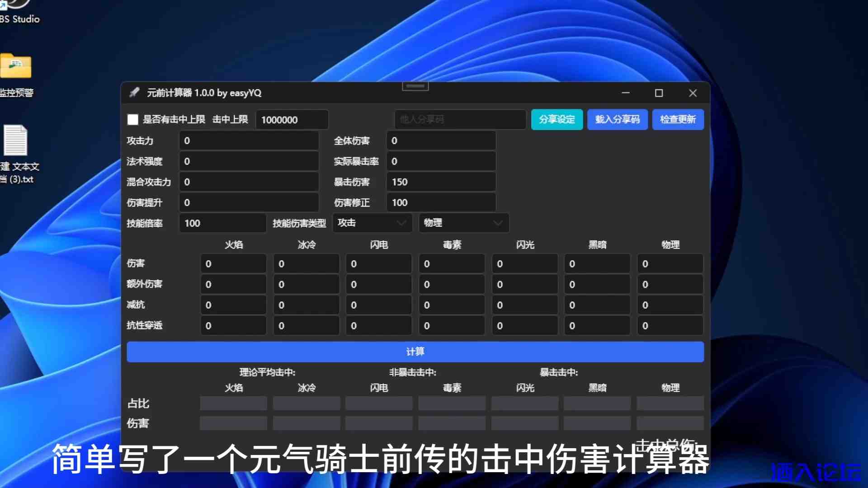This screenshot has height=488, width=868.
Task: Focus the 他人分享码 input field
Action: click(460, 120)
